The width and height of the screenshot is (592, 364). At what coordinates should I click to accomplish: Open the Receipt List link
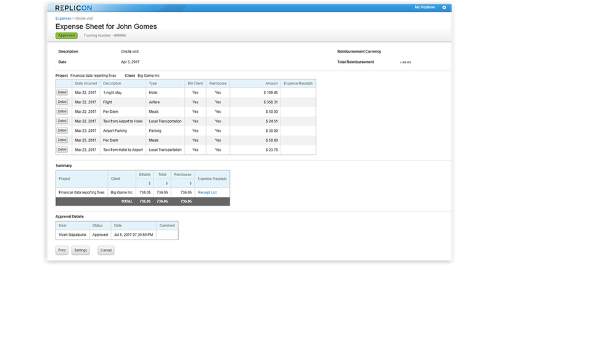pyautogui.click(x=207, y=192)
